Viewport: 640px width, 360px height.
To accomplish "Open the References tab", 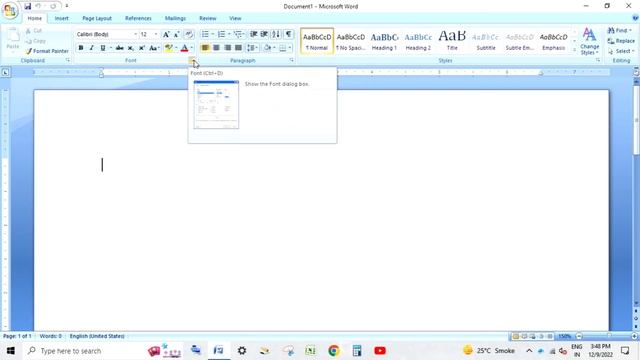I will 138,18.
